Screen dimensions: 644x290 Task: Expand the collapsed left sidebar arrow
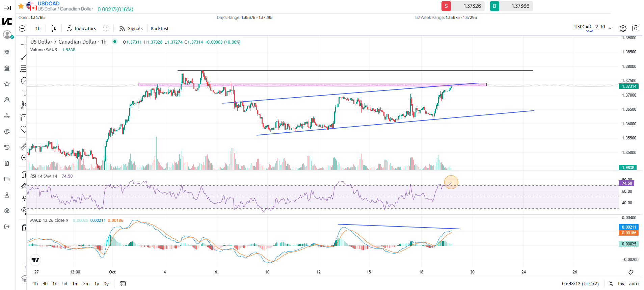(x=7, y=8)
